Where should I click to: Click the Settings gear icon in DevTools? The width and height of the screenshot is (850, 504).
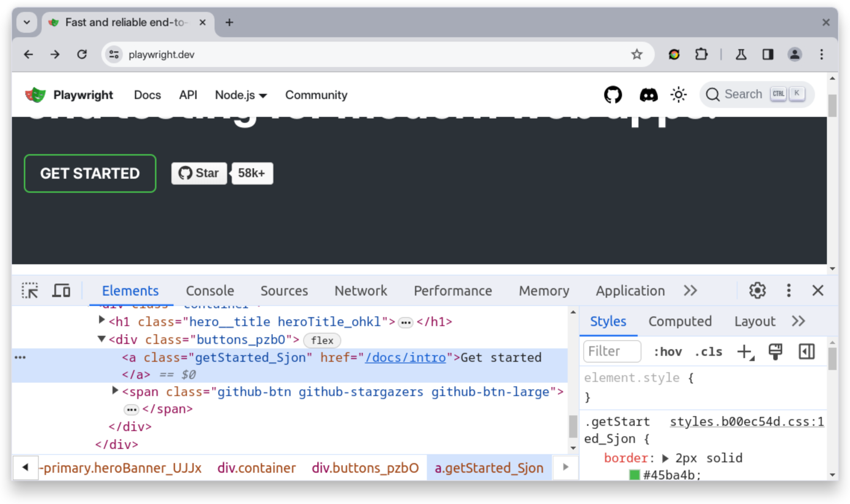(x=758, y=290)
